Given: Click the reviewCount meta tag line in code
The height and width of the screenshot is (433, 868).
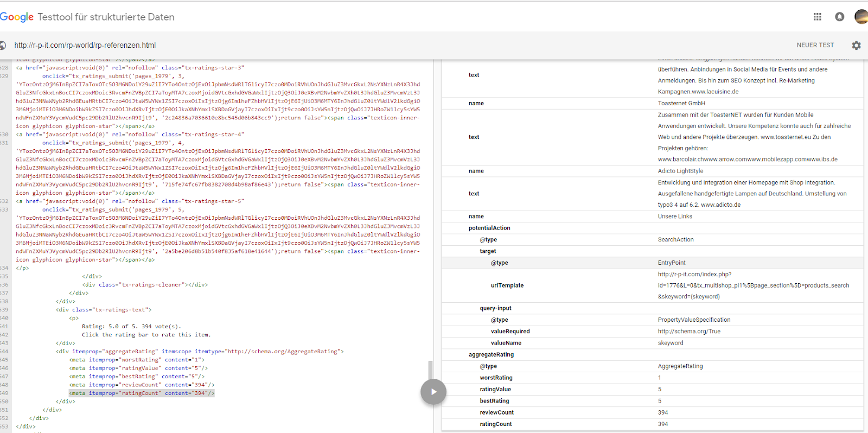Looking at the screenshot, I should pos(142,385).
